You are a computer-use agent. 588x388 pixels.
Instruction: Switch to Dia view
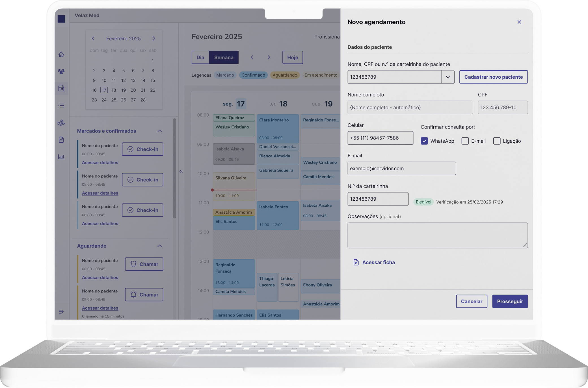(200, 57)
